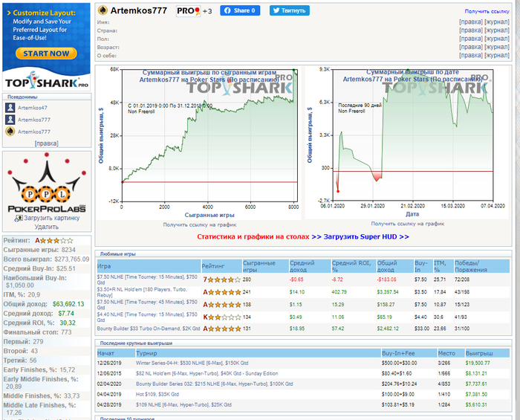
Task: Open the $7.50 NLHE Time Tourney 45 Minutes game
Action: (x=147, y=305)
